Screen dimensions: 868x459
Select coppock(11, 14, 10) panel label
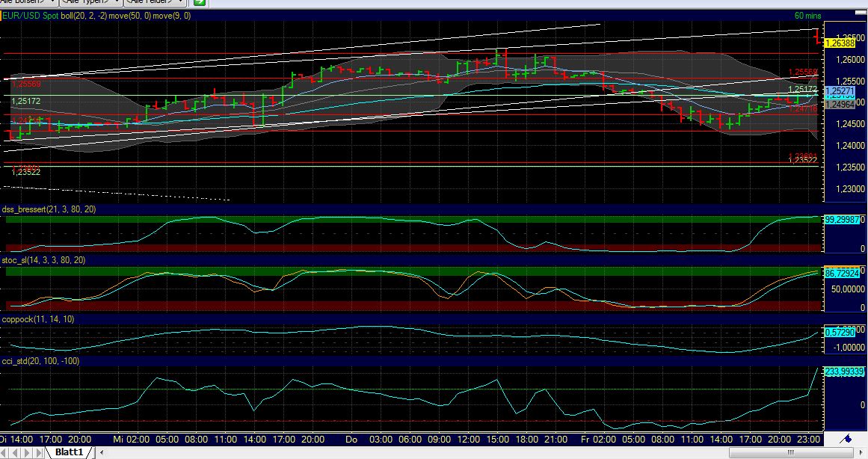tap(38, 319)
